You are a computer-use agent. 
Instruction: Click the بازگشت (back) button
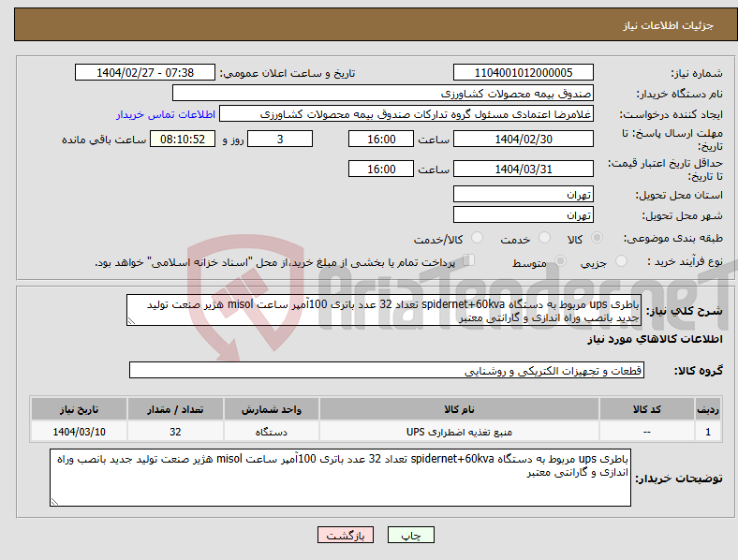tap(346, 535)
